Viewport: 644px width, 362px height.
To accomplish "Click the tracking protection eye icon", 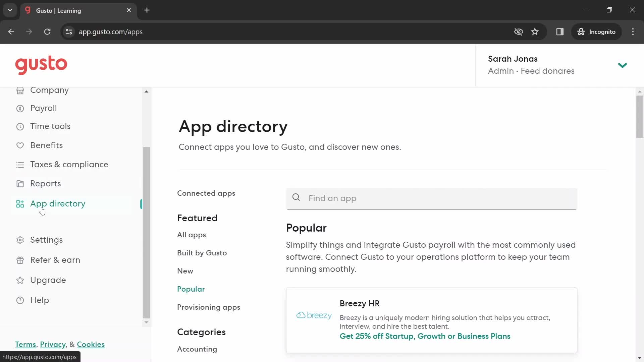I will (x=519, y=32).
